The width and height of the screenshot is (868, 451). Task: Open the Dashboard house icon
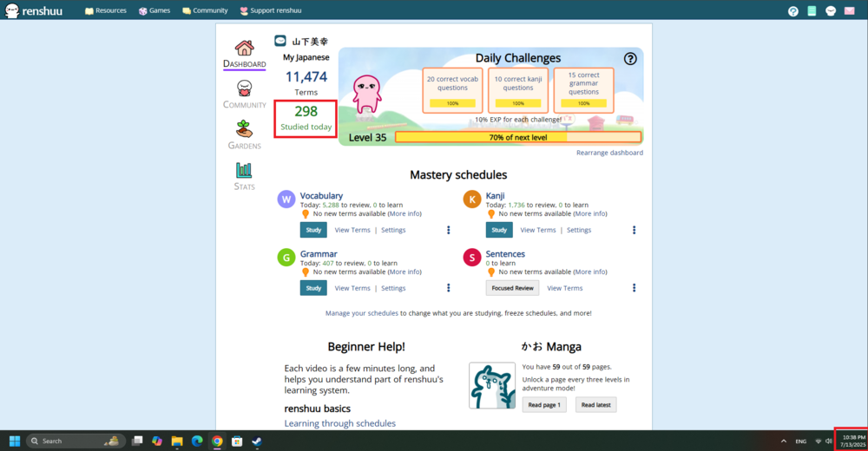pyautogui.click(x=244, y=49)
